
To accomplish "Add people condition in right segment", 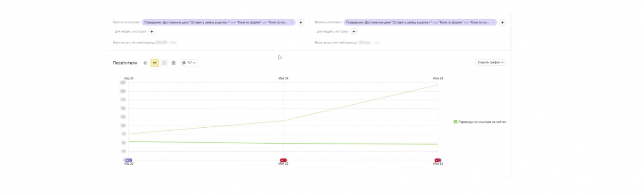I will click(x=354, y=32).
